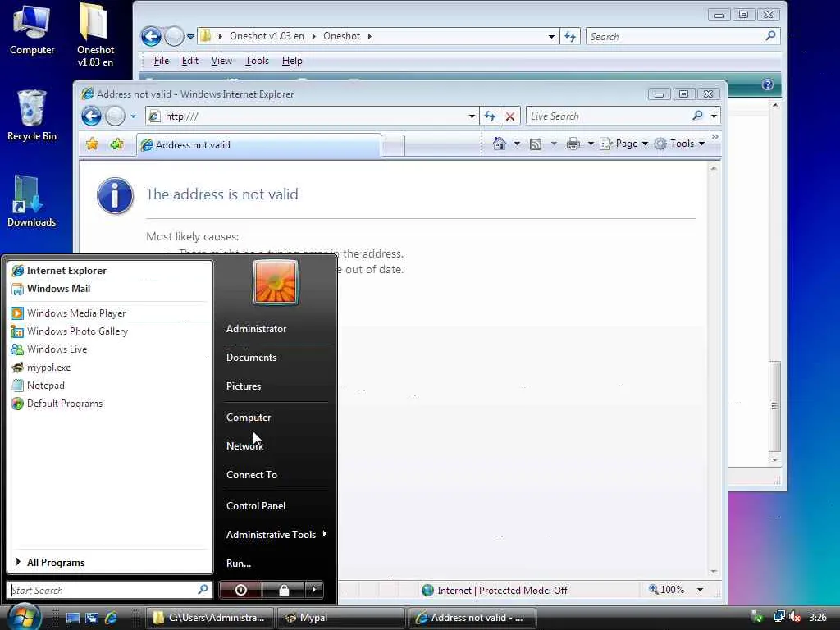Open the Computer desktop icon
This screenshot has width=840, height=630.
click(x=32, y=30)
